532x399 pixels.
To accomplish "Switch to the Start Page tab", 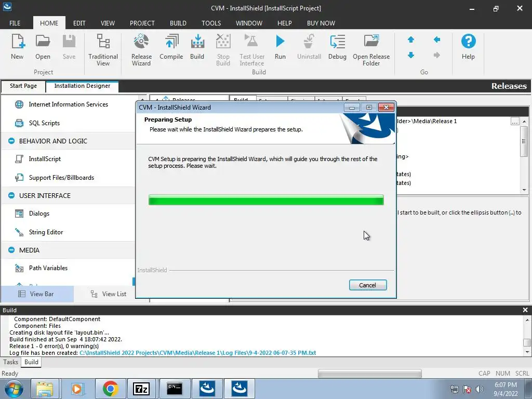I will click(23, 86).
